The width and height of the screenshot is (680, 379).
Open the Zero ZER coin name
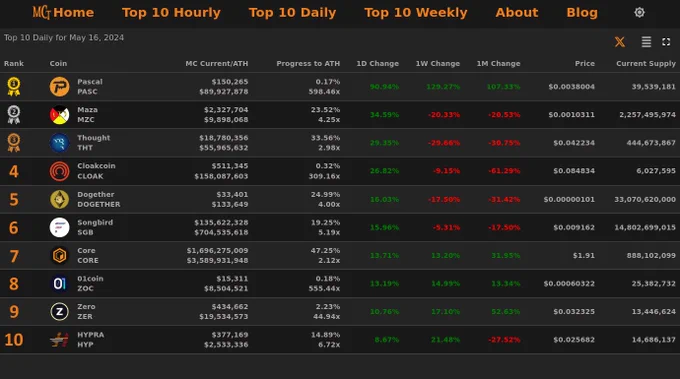[x=86, y=311]
